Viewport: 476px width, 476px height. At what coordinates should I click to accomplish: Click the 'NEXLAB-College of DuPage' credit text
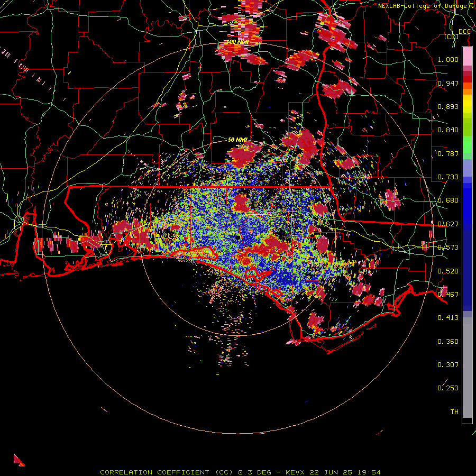tap(422, 6)
